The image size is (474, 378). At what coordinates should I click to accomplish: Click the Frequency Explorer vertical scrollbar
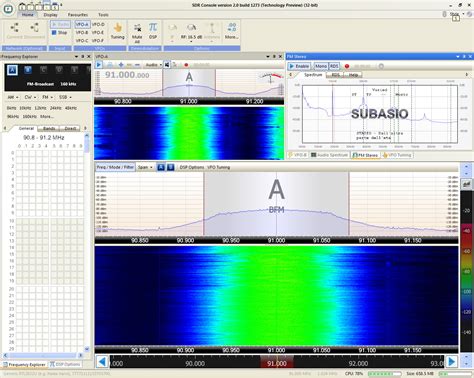coord(87,242)
